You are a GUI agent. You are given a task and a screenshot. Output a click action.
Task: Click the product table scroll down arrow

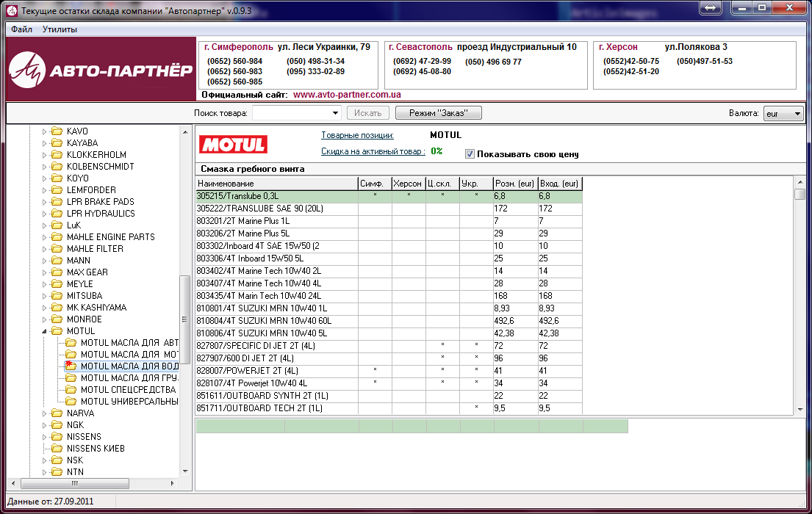pyautogui.click(x=800, y=410)
